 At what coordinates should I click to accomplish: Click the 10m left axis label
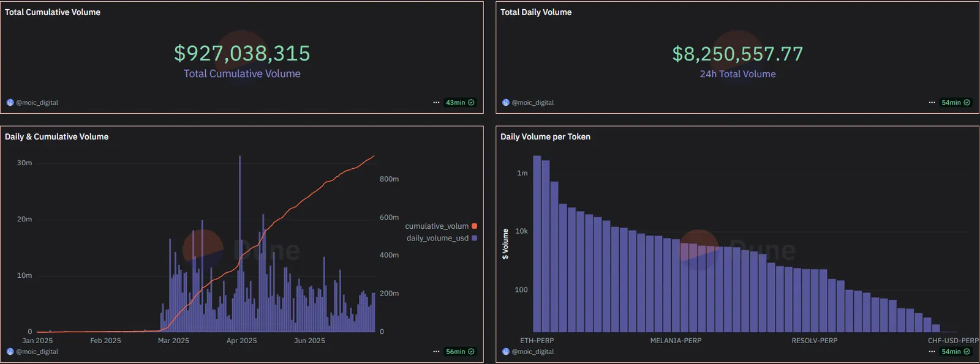(24, 275)
